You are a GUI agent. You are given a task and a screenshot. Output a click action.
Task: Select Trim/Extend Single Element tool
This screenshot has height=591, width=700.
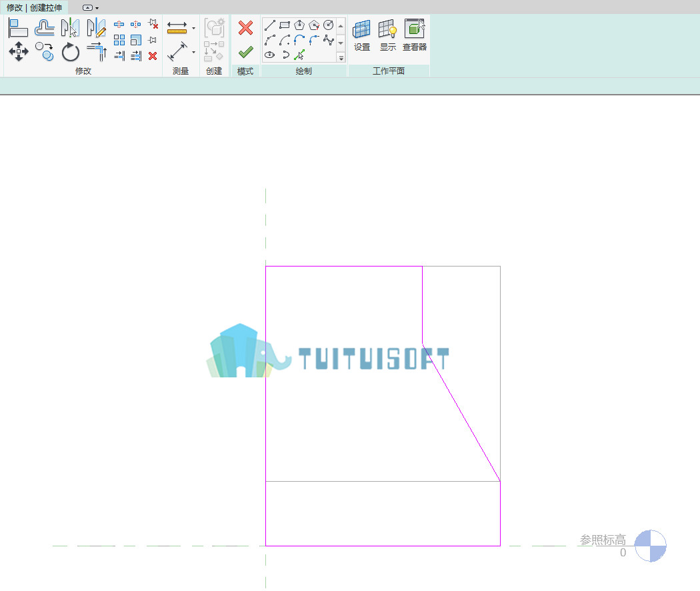coord(119,56)
